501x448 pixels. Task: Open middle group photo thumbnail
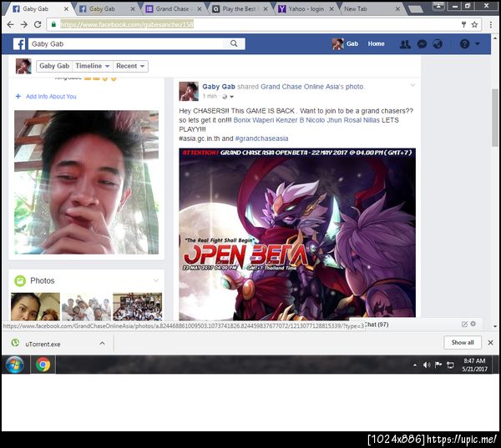tap(86, 306)
